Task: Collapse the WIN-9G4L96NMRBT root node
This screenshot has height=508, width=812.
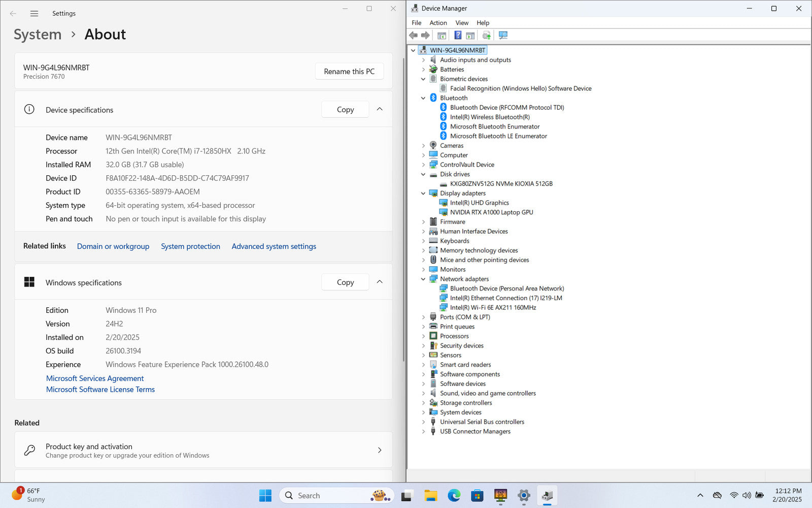Action: (x=413, y=50)
